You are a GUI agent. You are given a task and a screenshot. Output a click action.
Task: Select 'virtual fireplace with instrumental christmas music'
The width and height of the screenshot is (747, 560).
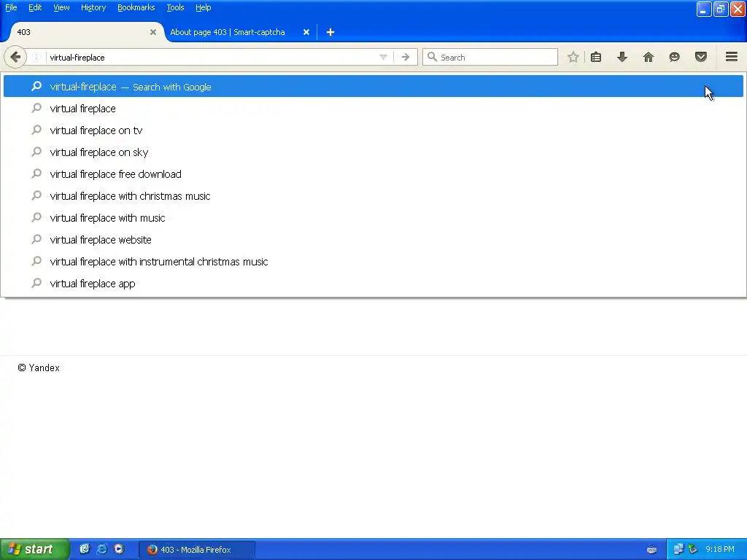[x=373, y=262]
